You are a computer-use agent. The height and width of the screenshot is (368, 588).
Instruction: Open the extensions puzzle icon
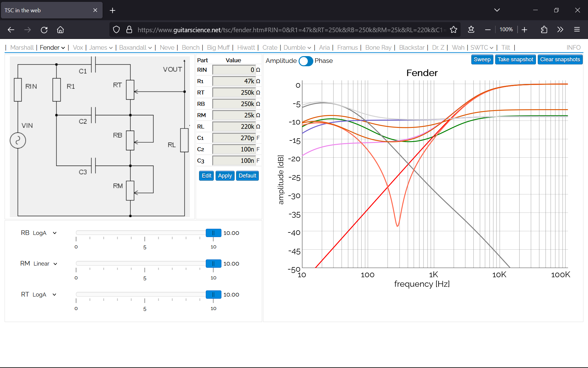pos(544,30)
